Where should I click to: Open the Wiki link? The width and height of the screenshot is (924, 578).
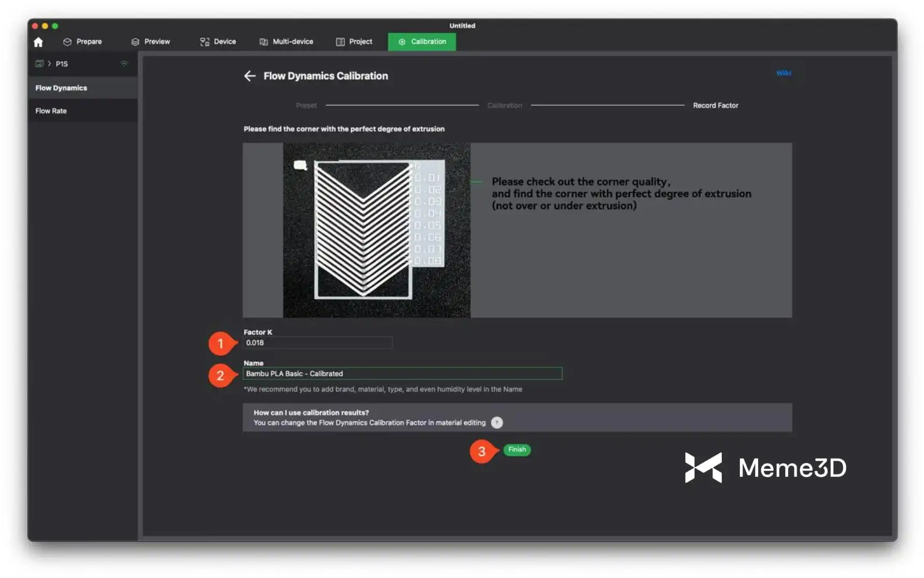(x=783, y=73)
